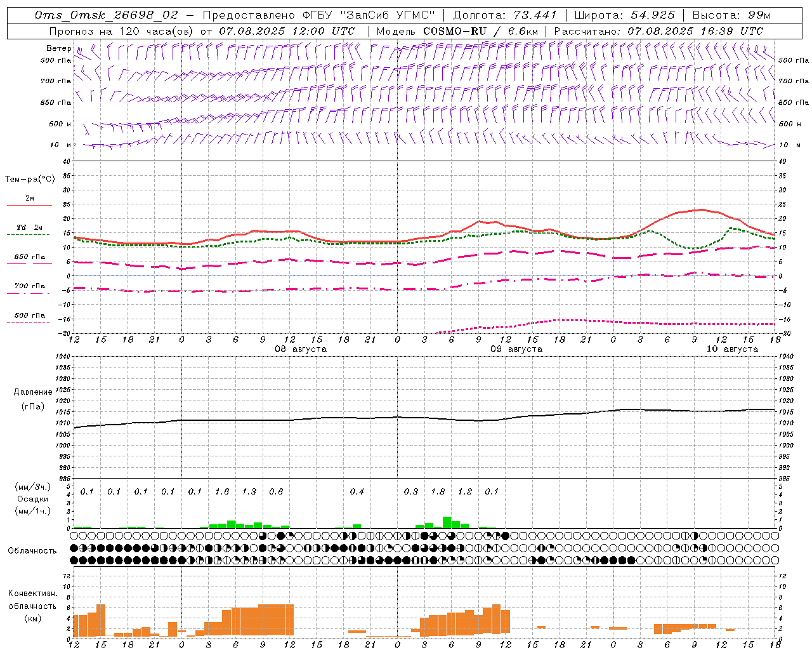Click the 08 августа date label
Image resolution: width=812 pixels, height=650 pixels.
(x=301, y=349)
